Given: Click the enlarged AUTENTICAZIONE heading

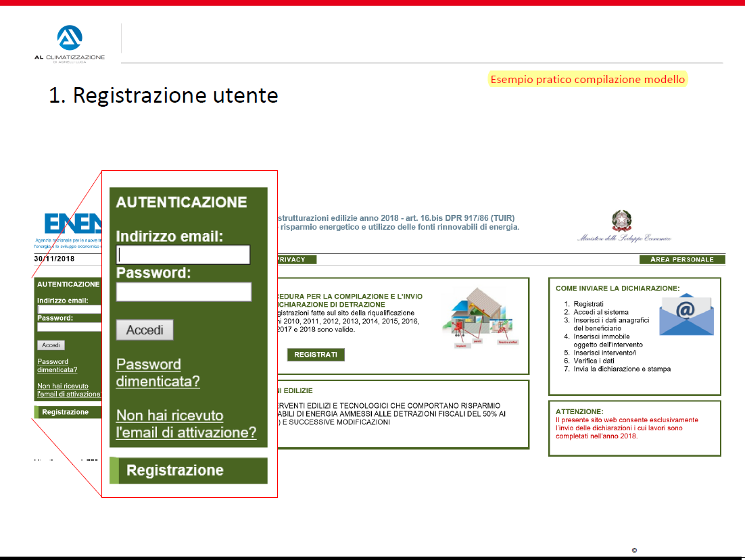Looking at the screenshot, I should click(x=181, y=202).
